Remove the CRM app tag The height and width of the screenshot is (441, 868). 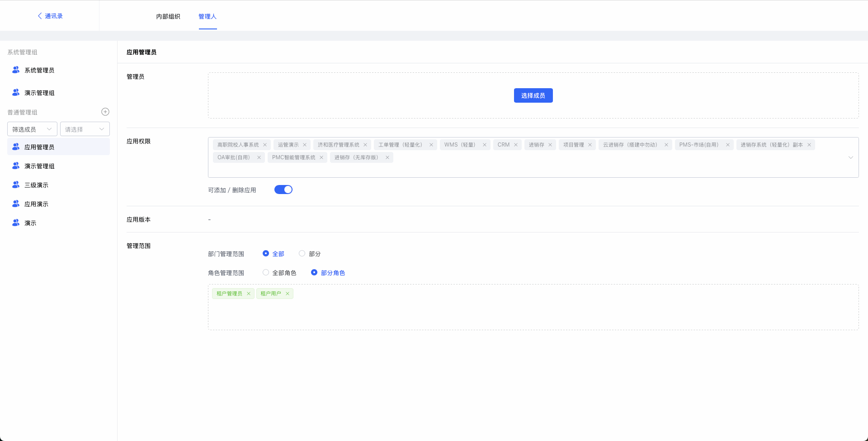click(516, 145)
